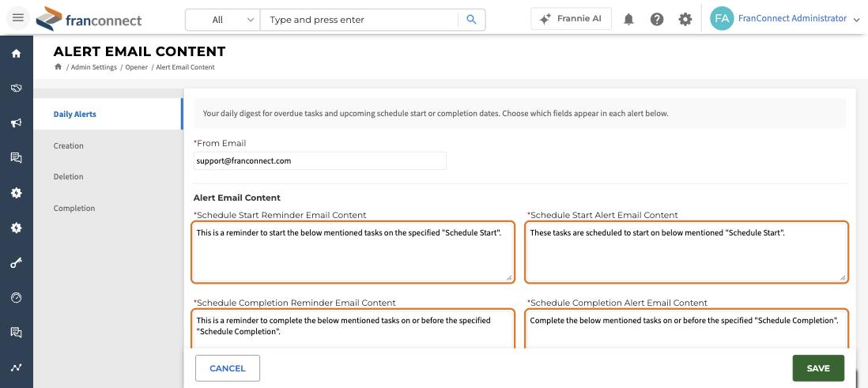868x388 pixels.
Task: Focus the Type and press enter search box
Action: point(359,20)
